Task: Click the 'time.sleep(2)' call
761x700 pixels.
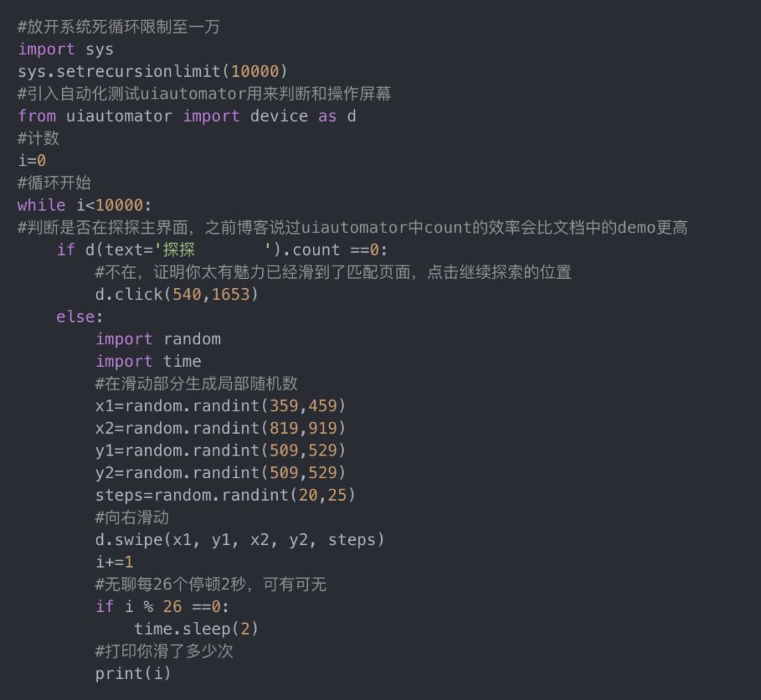Action: point(196,629)
